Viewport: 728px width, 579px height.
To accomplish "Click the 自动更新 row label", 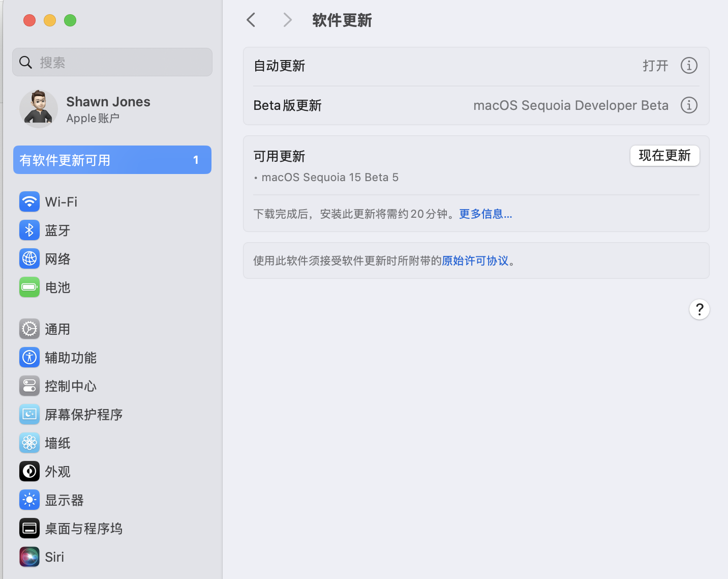I will coord(279,66).
